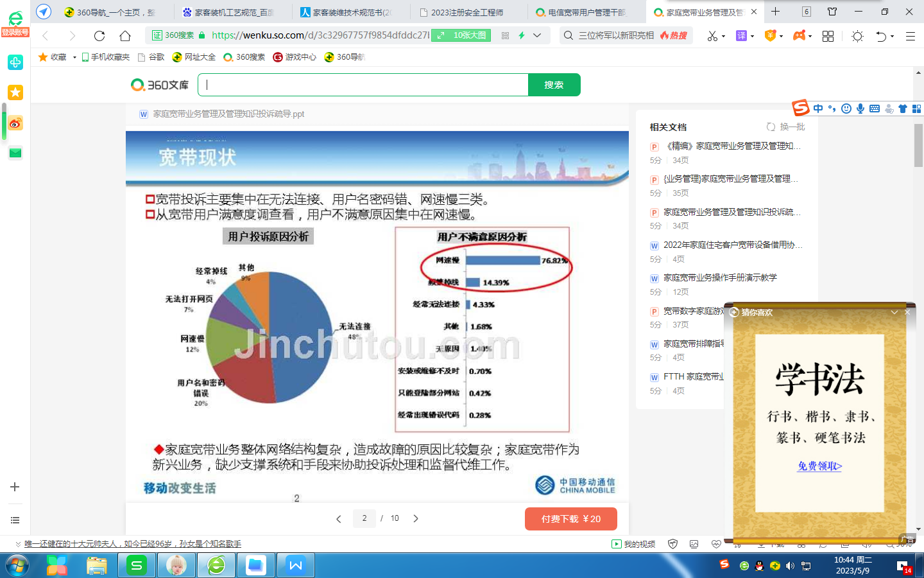The image size is (924, 578).
Task: Click the 360文库 search input field
Action: [x=363, y=85]
